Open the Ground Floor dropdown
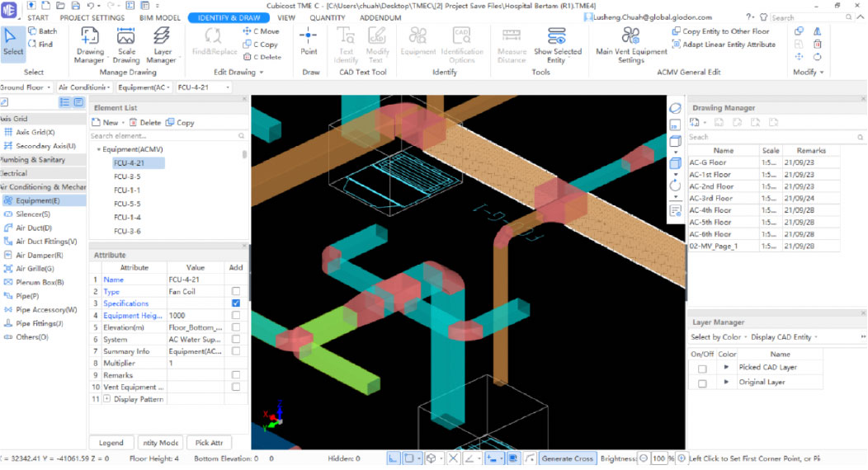 26,87
